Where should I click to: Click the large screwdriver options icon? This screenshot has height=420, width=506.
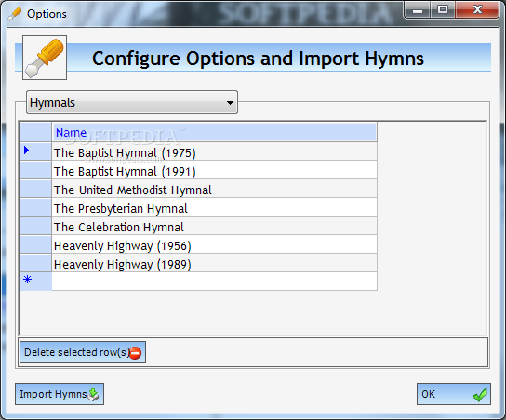(x=45, y=58)
